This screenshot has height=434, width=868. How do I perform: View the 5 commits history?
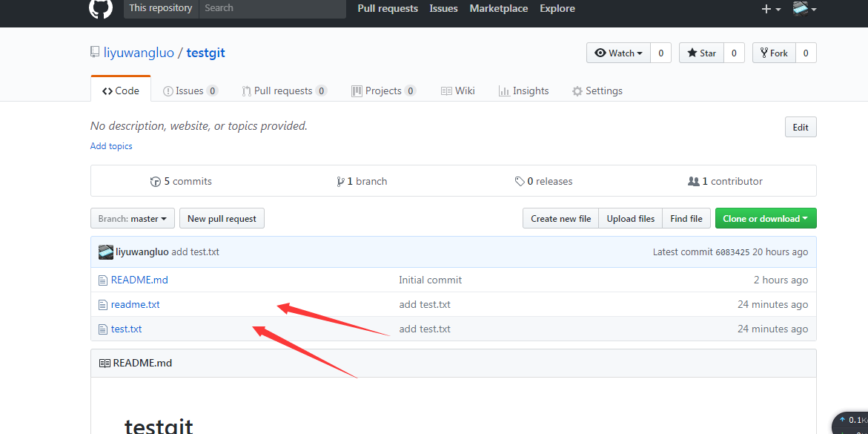click(181, 181)
